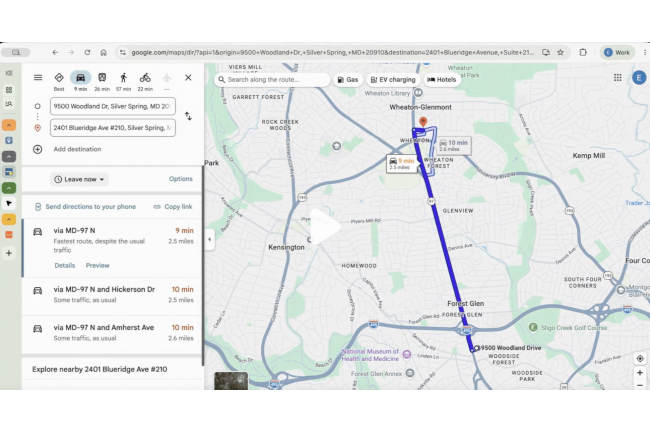Select Walking travel mode 57 min

click(124, 82)
